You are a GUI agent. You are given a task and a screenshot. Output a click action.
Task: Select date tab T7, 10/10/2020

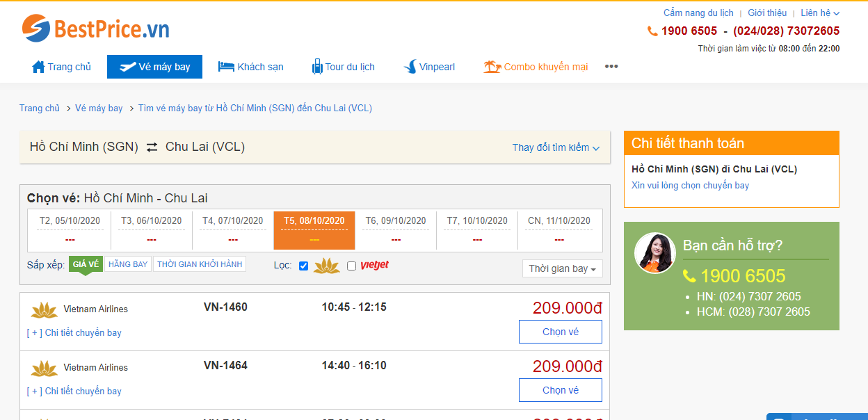pos(477,230)
